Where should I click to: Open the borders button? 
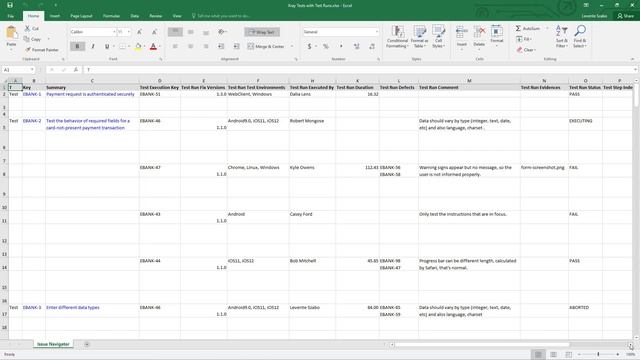pos(122,47)
